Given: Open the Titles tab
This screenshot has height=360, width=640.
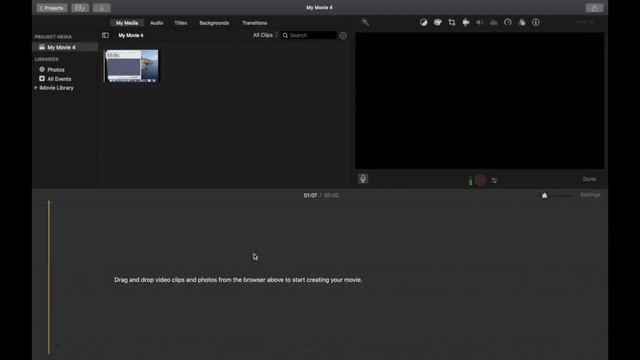Looking at the screenshot, I should [x=181, y=23].
